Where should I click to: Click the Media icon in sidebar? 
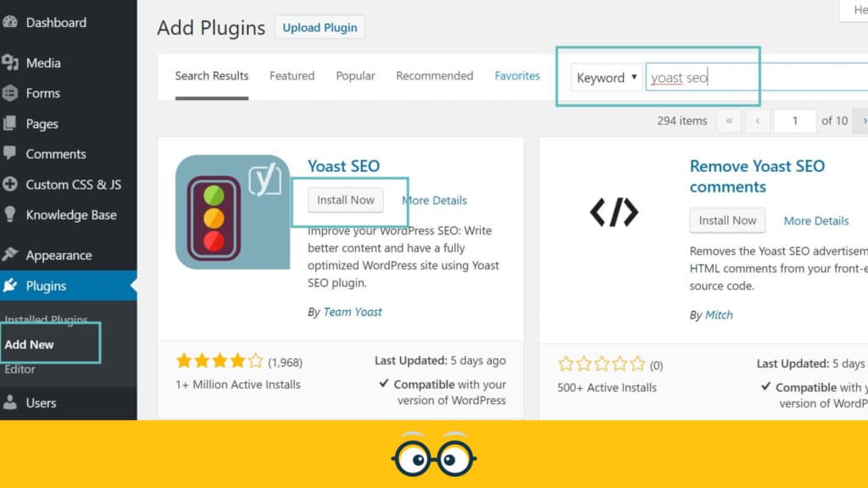pos(9,63)
